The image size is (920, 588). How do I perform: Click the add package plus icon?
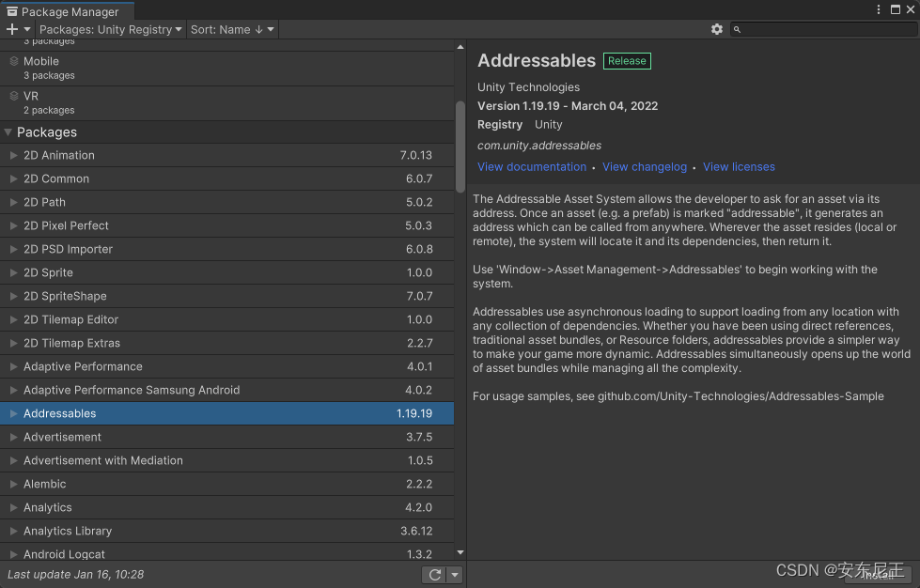pyautogui.click(x=11, y=29)
